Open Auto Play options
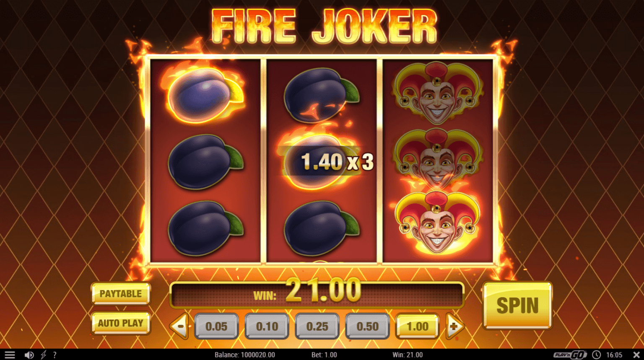The width and height of the screenshot is (644, 360). tap(121, 323)
